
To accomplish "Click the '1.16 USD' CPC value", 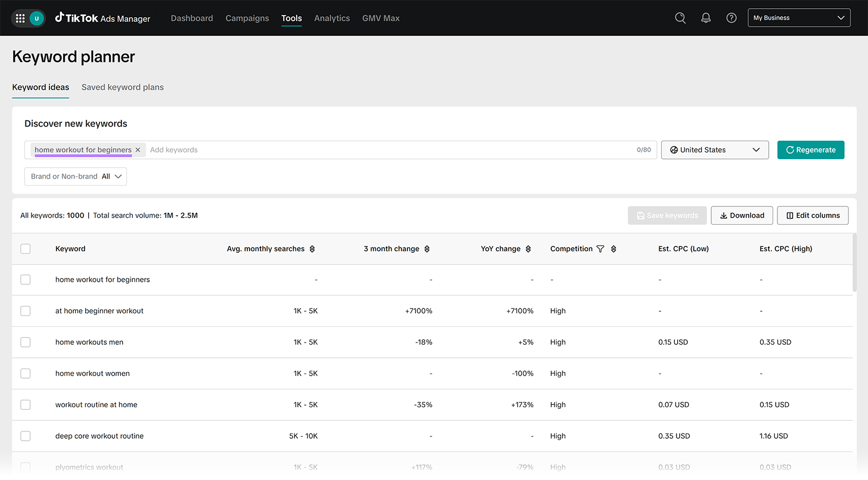I will [x=774, y=436].
